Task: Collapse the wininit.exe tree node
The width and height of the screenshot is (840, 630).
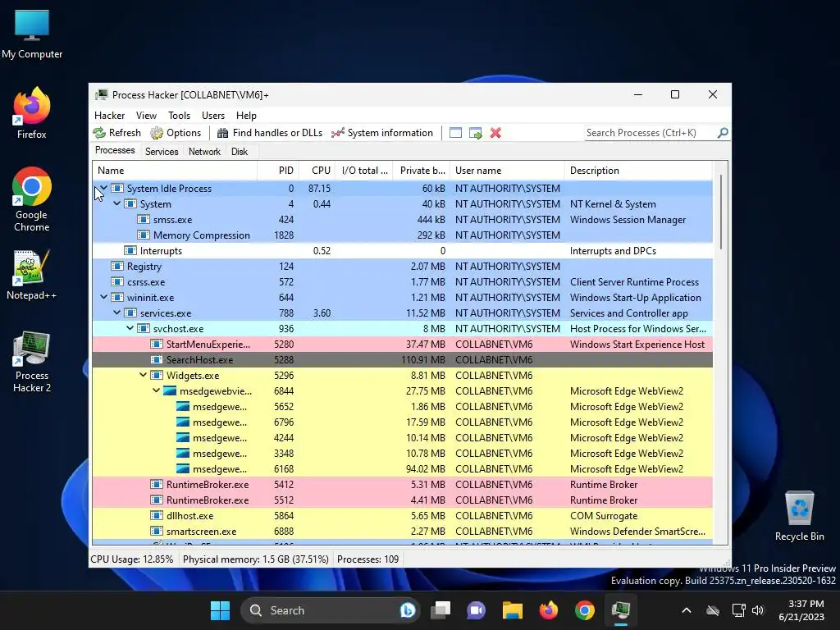Action: pyautogui.click(x=104, y=297)
